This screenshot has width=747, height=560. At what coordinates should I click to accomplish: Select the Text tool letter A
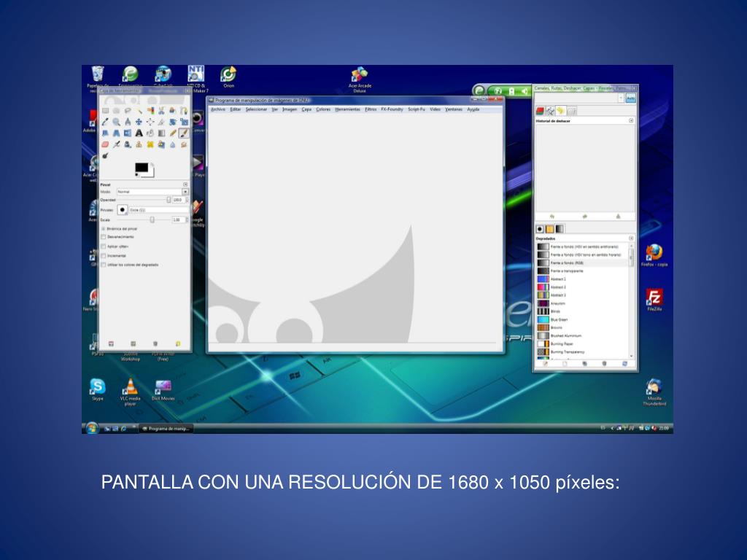coord(139,133)
